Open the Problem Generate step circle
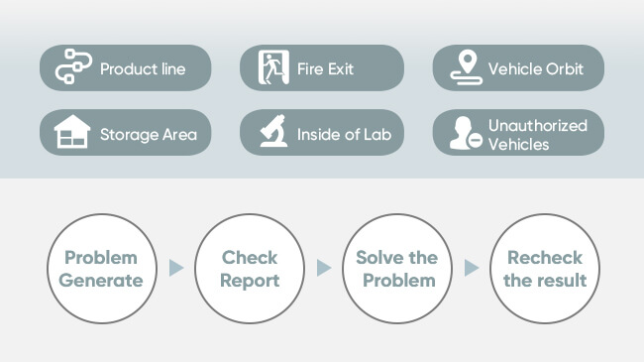The height and width of the screenshot is (362, 644). point(102,269)
